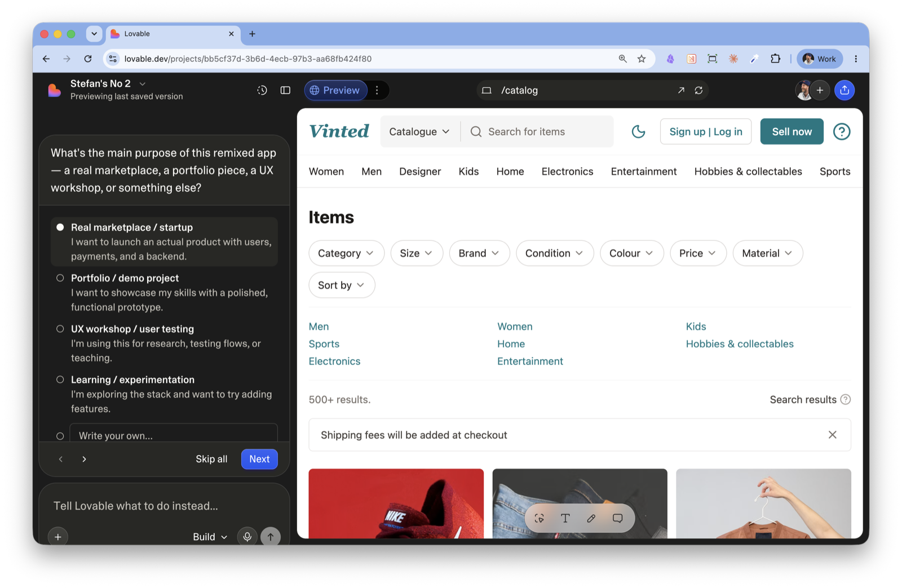This screenshot has width=902, height=588.
Task: Toggle dark mode moon icon
Action: (638, 131)
